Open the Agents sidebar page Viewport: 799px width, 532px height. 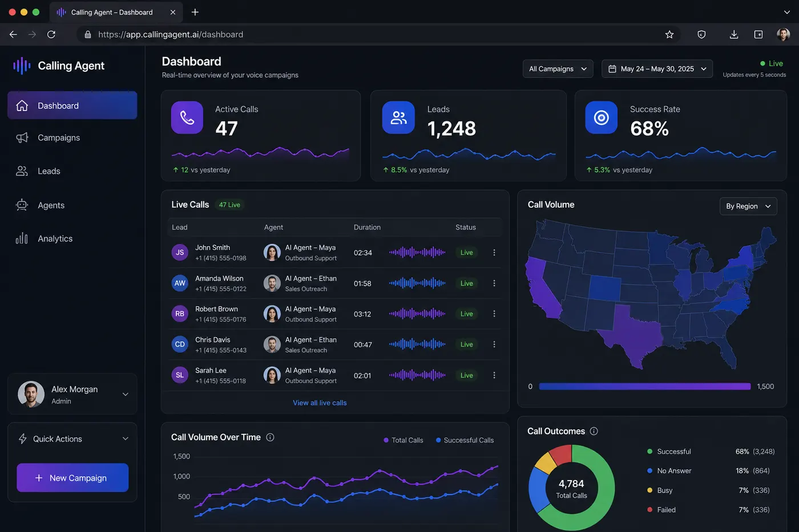tap(72, 205)
